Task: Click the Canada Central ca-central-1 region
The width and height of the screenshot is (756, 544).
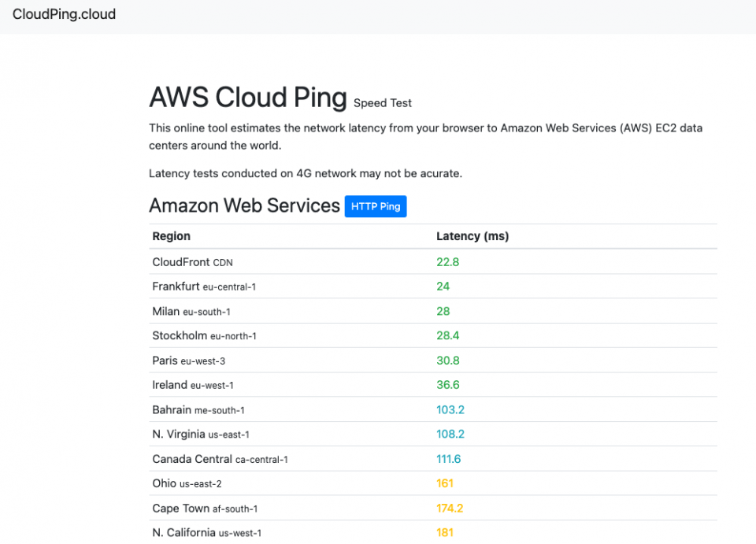Action: (x=220, y=459)
